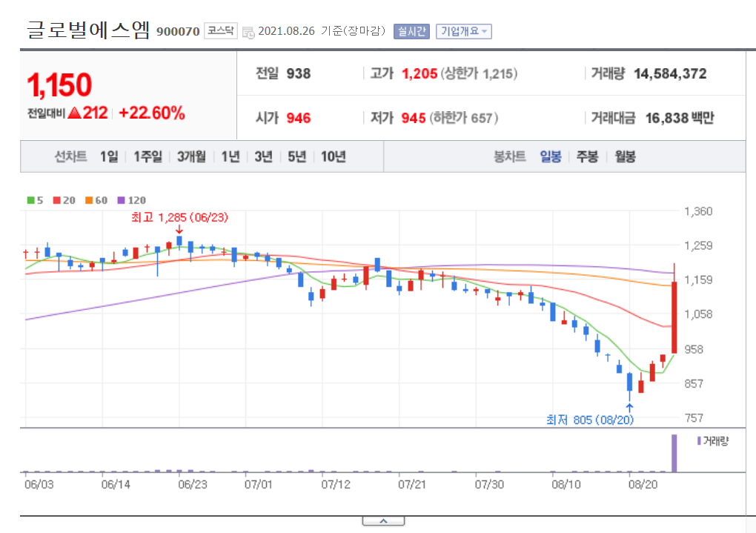The image size is (756, 533).
Task: Switch to the 주봉 candle chart
Action: (x=587, y=156)
